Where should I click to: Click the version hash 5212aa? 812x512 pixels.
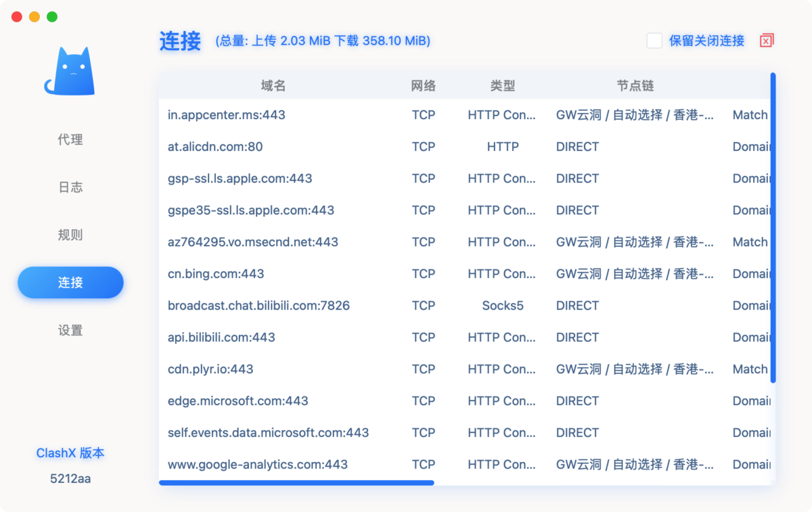click(70, 479)
